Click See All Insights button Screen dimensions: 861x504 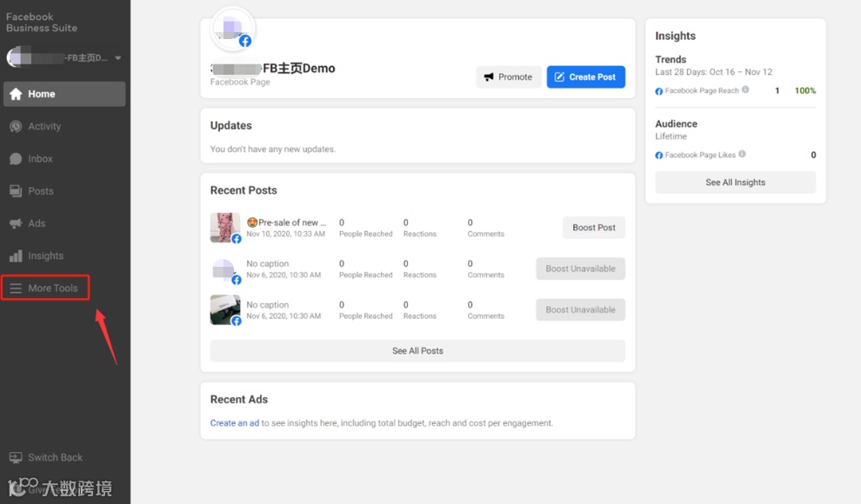point(735,182)
